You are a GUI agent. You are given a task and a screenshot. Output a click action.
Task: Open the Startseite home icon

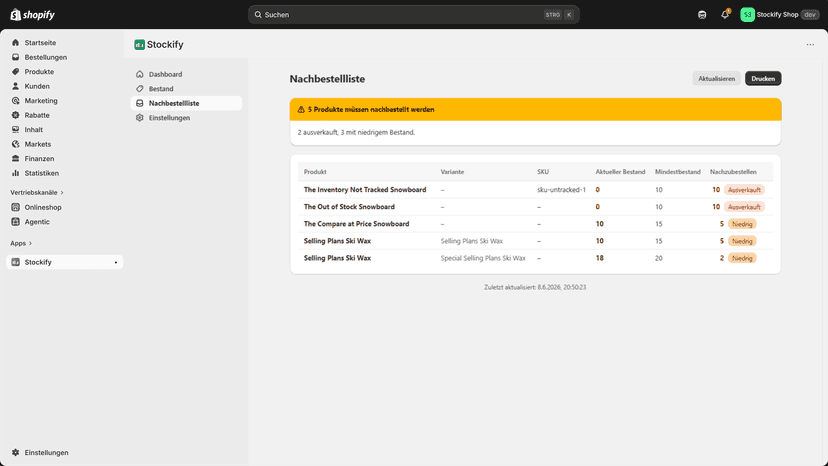[15, 43]
